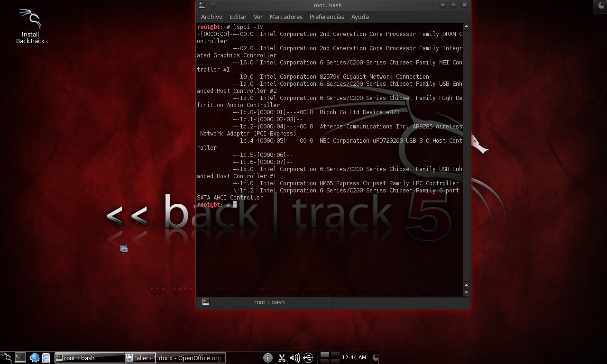This screenshot has width=607, height=364.
Task: Click the info notifications icon in system tray
Action: point(267,358)
